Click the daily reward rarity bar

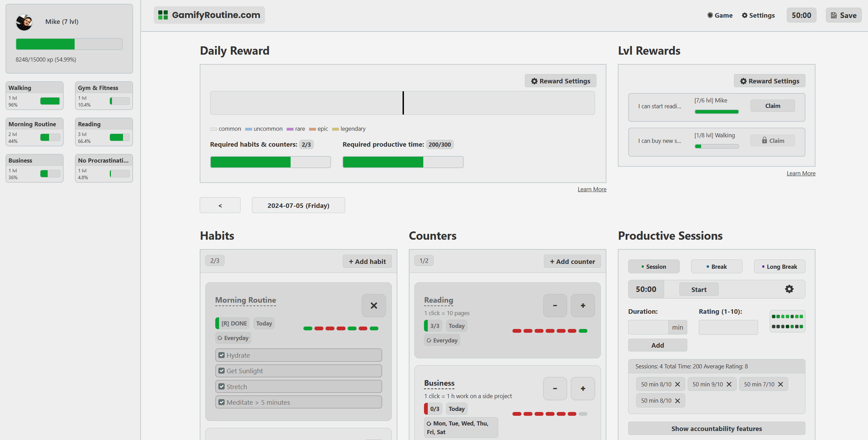[x=403, y=103]
